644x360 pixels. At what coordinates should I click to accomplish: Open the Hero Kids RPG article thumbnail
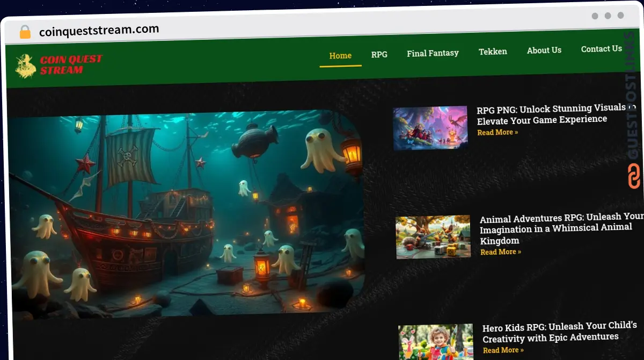click(x=436, y=342)
